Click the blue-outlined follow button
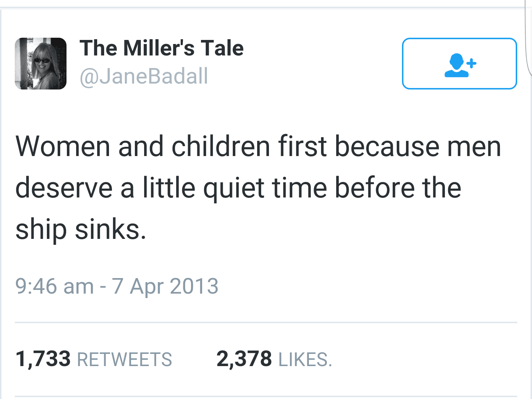 [459, 64]
